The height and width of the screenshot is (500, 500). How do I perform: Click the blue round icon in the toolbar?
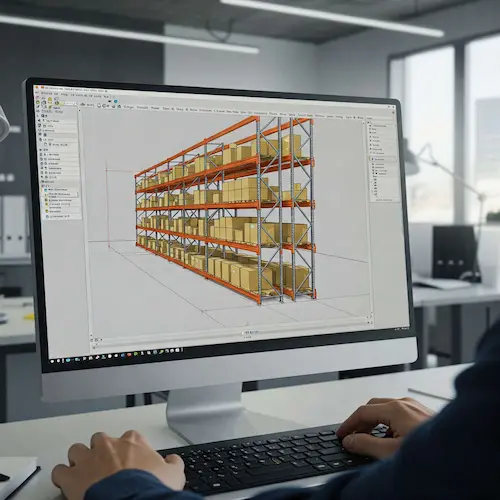click(115, 101)
